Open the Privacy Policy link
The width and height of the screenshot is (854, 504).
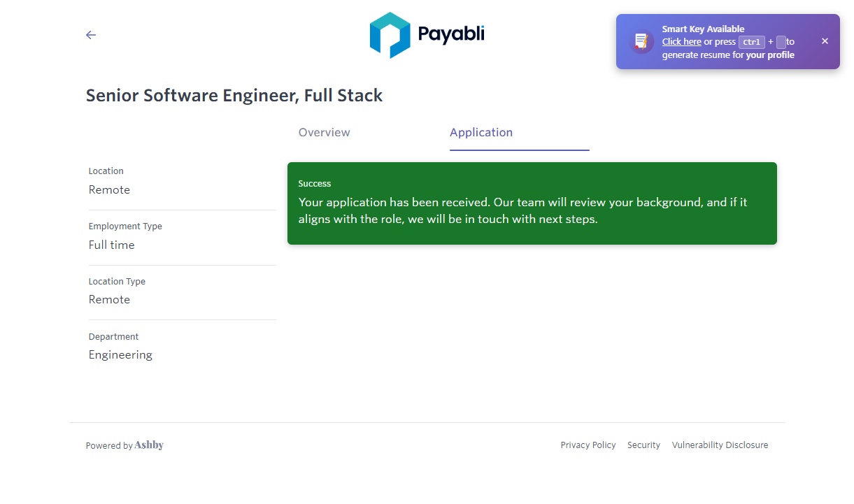(588, 445)
